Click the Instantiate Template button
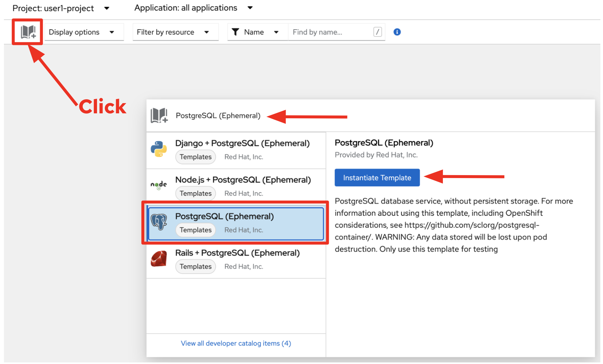603x364 pixels. click(x=377, y=178)
